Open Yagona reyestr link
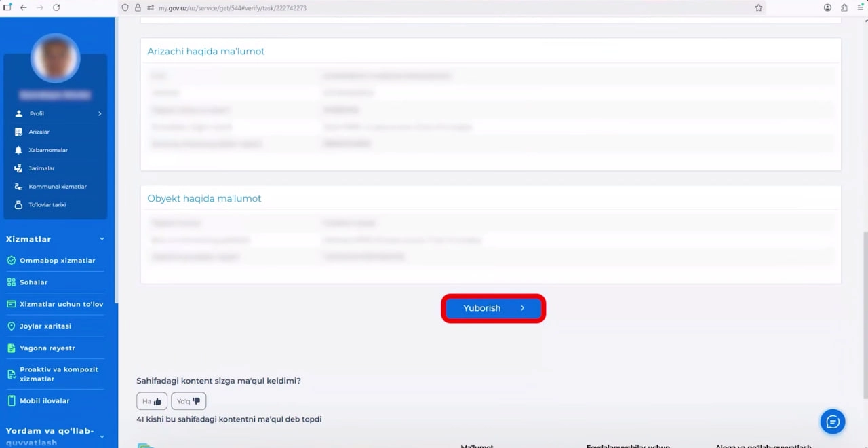Image resolution: width=868 pixels, height=448 pixels. (47, 348)
